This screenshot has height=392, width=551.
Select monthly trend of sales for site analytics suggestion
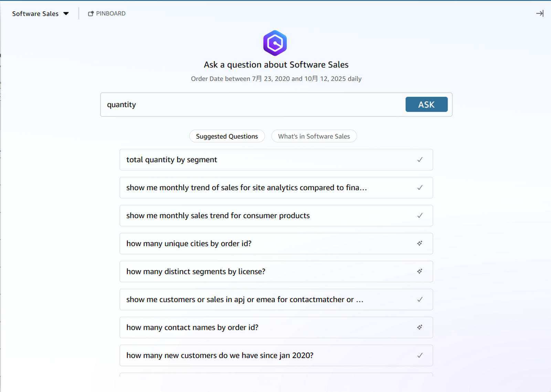click(x=276, y=188)
